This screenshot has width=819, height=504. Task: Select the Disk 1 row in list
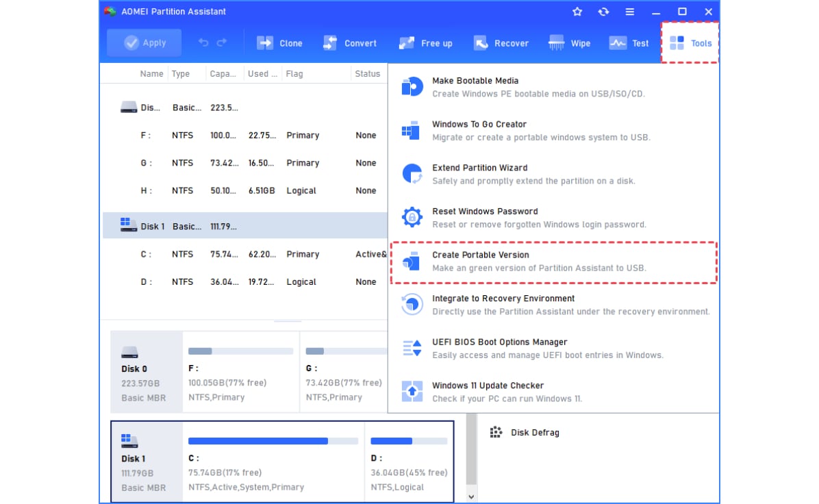pyautogui.click(x=244, y=225)
